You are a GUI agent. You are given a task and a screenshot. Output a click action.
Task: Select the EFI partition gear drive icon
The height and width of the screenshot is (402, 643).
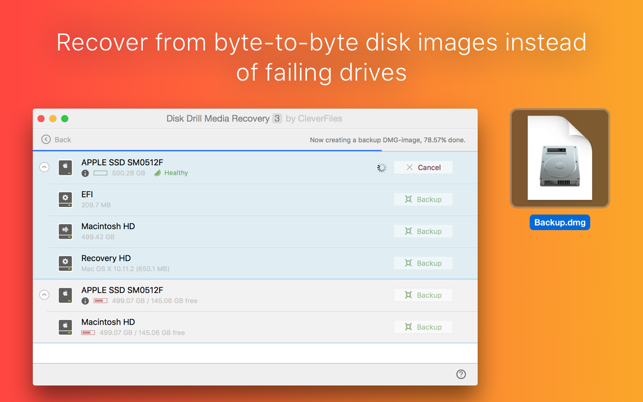[65, 199]
